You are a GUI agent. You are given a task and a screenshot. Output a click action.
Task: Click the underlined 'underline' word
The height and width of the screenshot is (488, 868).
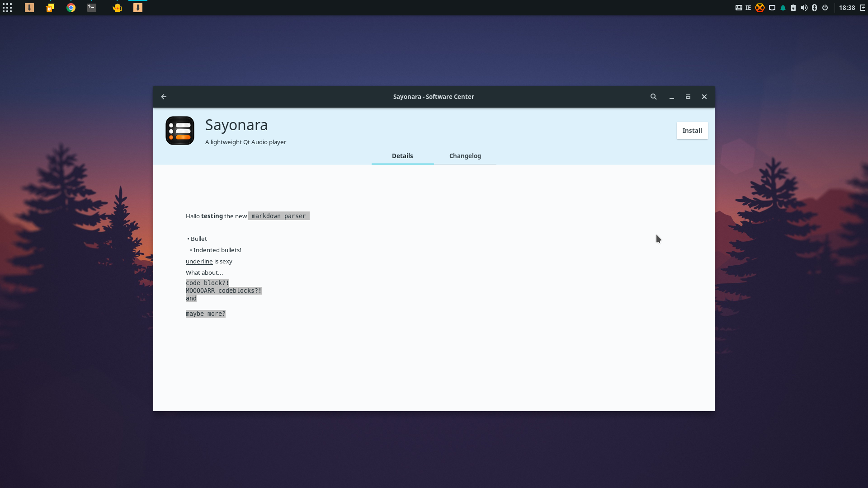[x=199, y=261]
